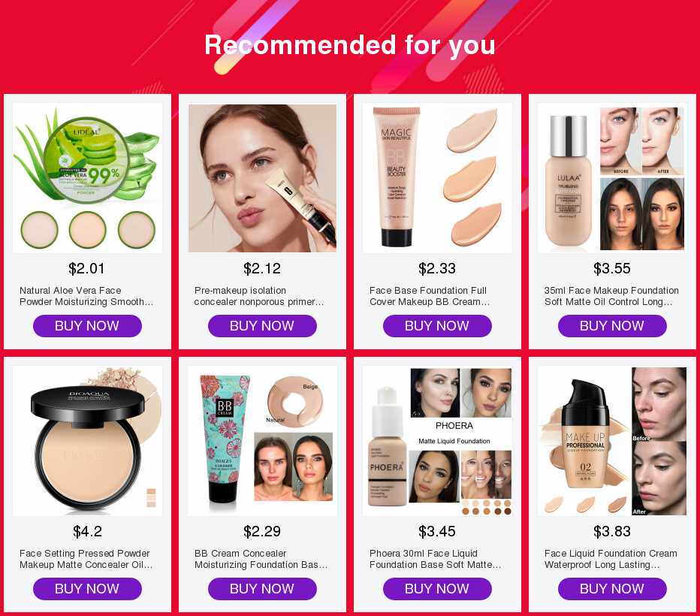The height and width of the screenshot is (616, 700).
Task: Open the LULAA foundation bottle image
Action: [613, 178]
